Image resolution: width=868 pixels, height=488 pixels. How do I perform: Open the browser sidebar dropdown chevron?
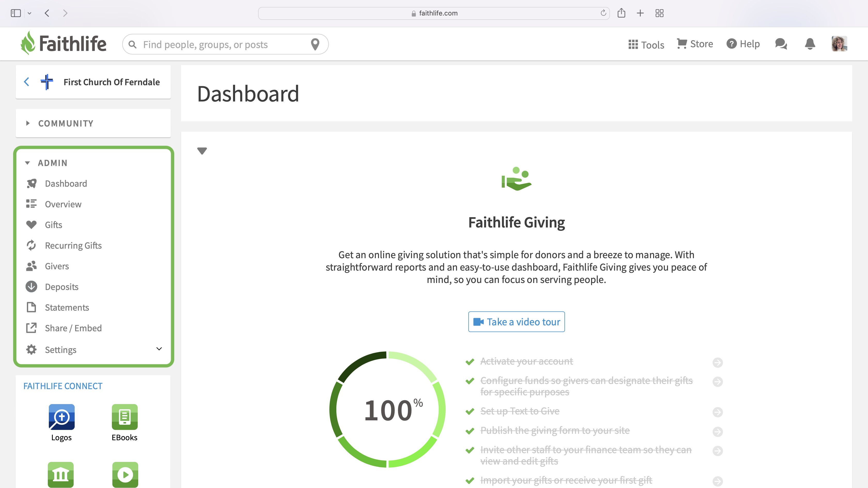(x=29, y=13)
